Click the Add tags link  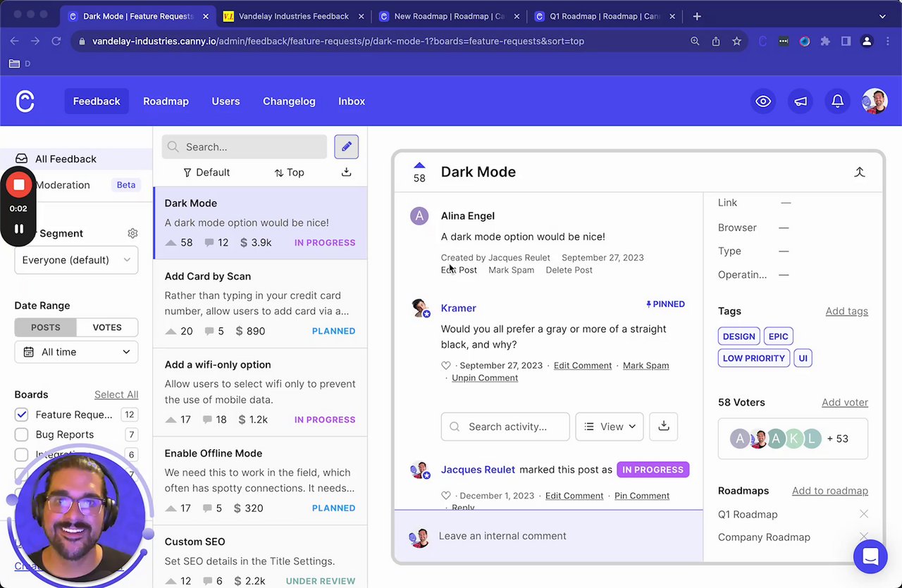[x=846, y=311]
